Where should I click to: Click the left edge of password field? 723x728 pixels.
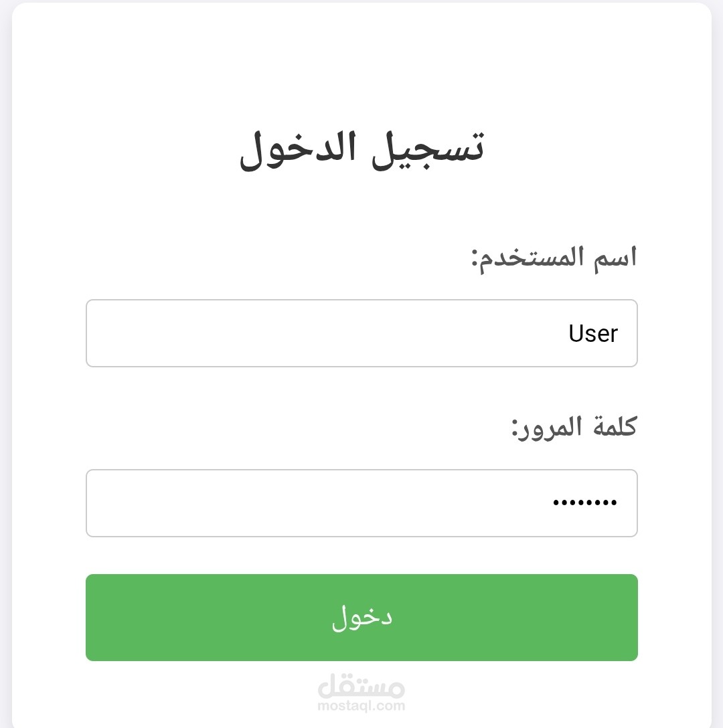tap(94, 503)
